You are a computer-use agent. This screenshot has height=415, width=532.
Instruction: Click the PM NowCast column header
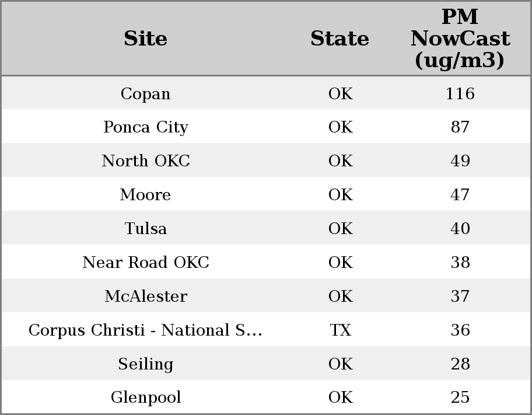click(460, 39)
